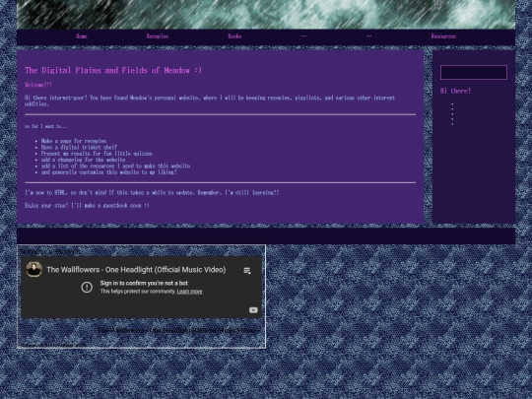This screenshot has width=532, height=399.
Task: Select heading 'The Digital Plains and Fields of Meadow'
Action: [x=113, y=70]
